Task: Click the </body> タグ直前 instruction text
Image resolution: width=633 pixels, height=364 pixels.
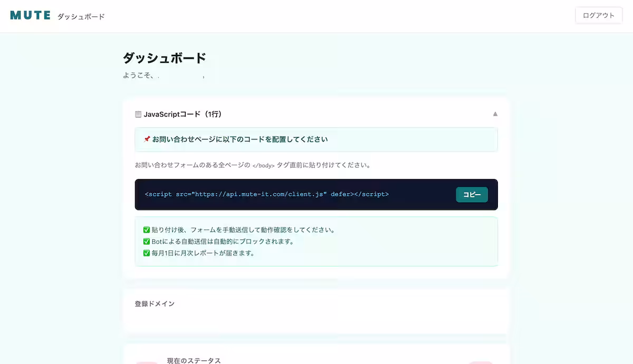Action: [253, 165]
